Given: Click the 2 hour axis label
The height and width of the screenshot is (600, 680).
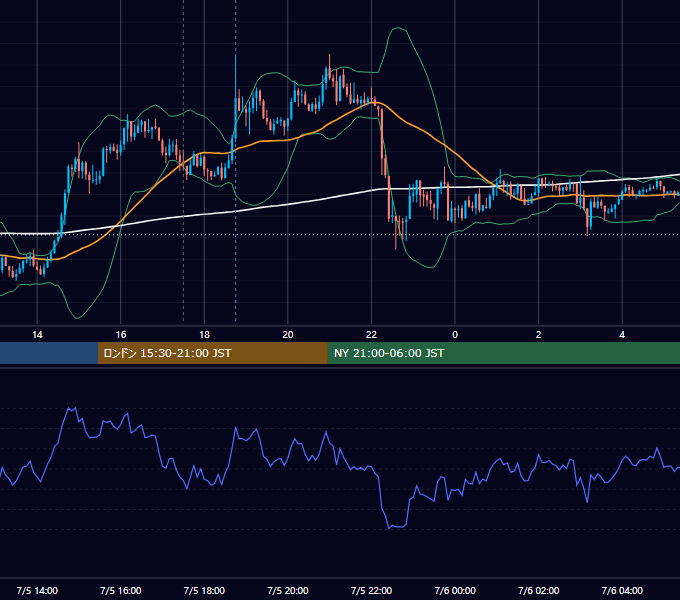Looking at the screenshot, I should (x=539, y=335).
